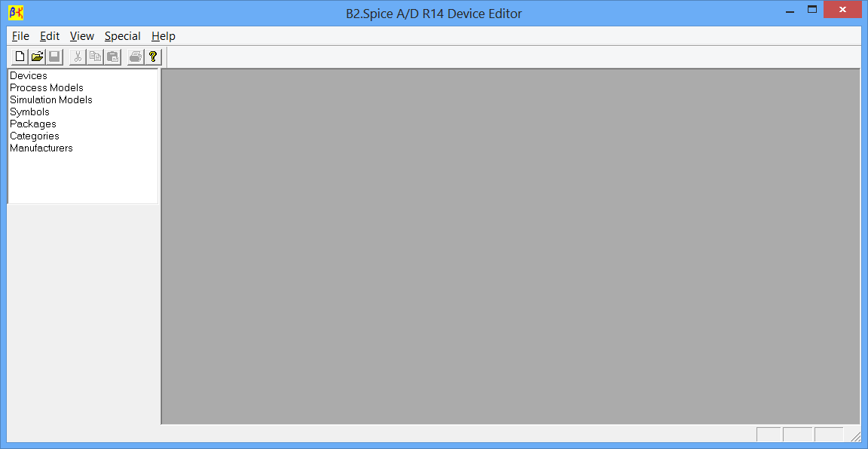Select Manufacturers in the list
Viewport: 868px width, 449px height.
[x=41, y=148]
